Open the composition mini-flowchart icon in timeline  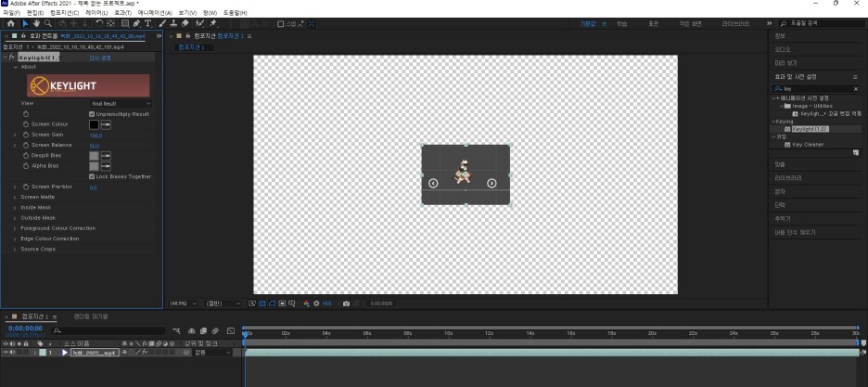[x=176, y=330]
